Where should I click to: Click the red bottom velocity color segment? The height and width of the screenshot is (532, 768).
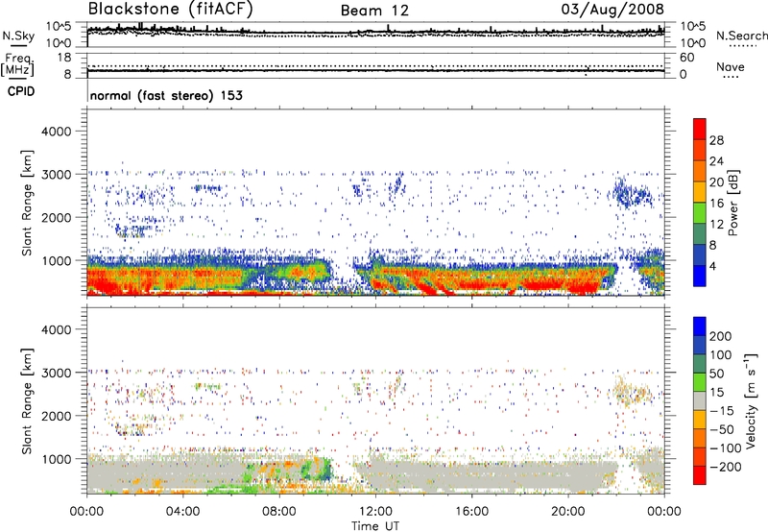pyautogui.click(x=700, y=475)
